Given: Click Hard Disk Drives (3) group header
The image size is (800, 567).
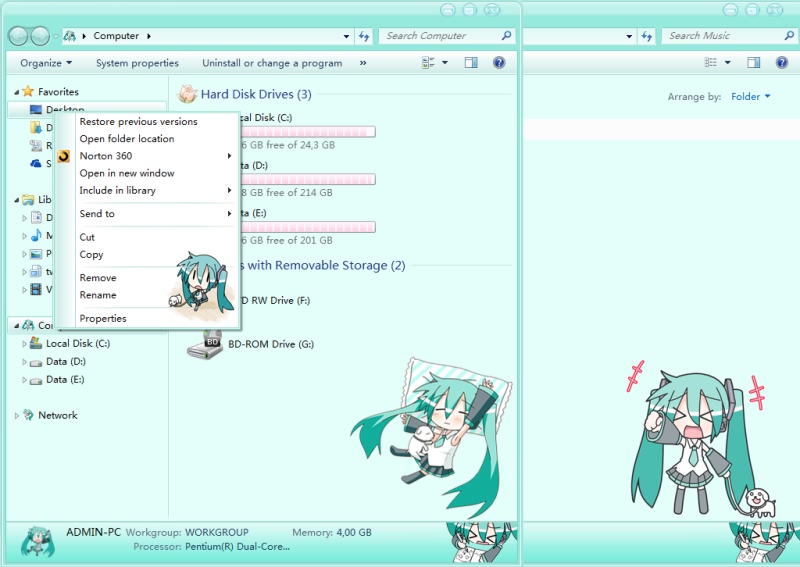Looking at the screenshot, I should [x=256, y=94].
